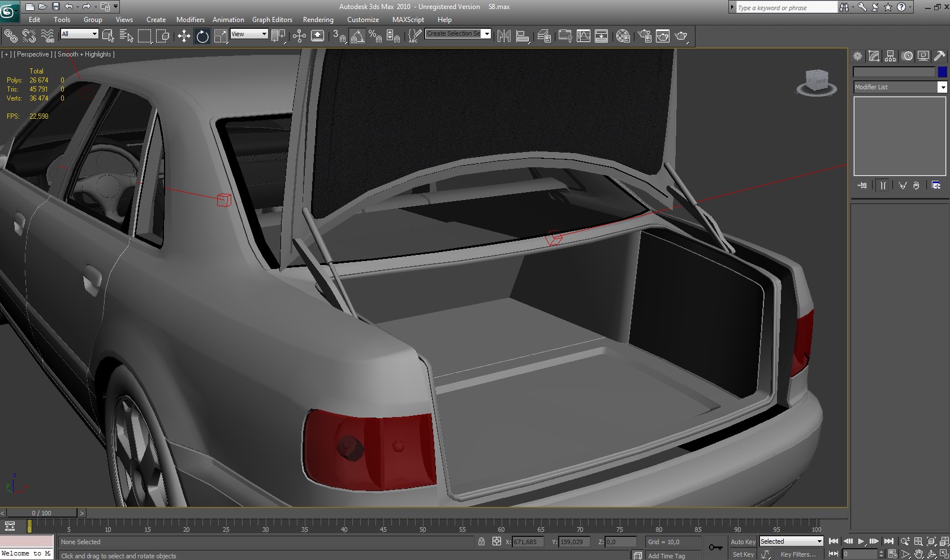Click the Set Key button
Image resolution: width=950 pixels, height=560 pixels.
742,554
